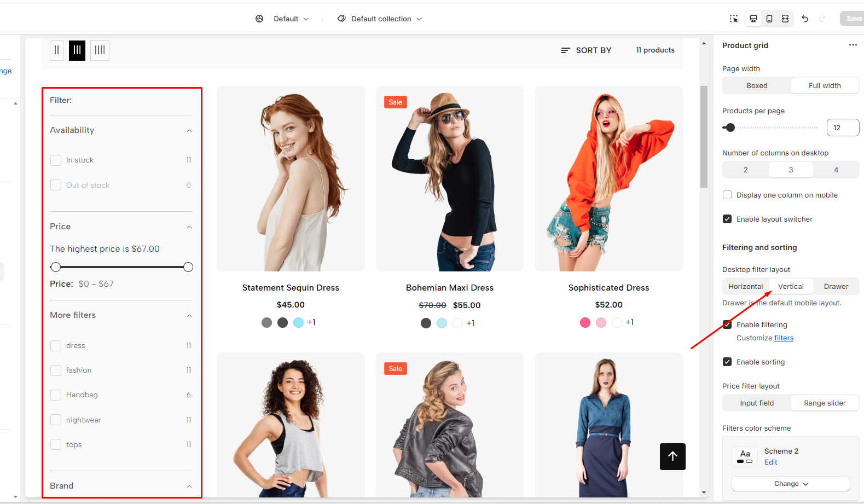This screenshot has width=864, height=504.
Task: Toggle Enable sorting checkbox
Action: [727, 362]
